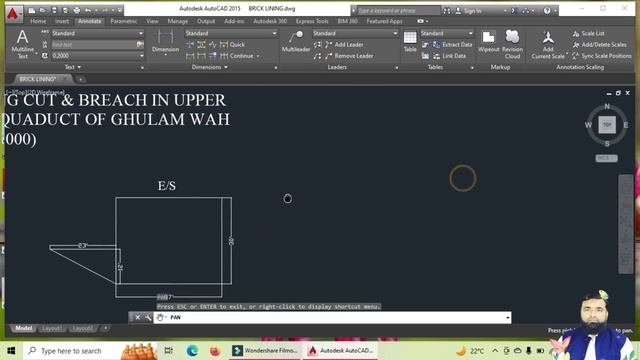Viewport: 640px width, 360px height.
Task: Click the new drawing tab plus button
Action: point(80,79)
